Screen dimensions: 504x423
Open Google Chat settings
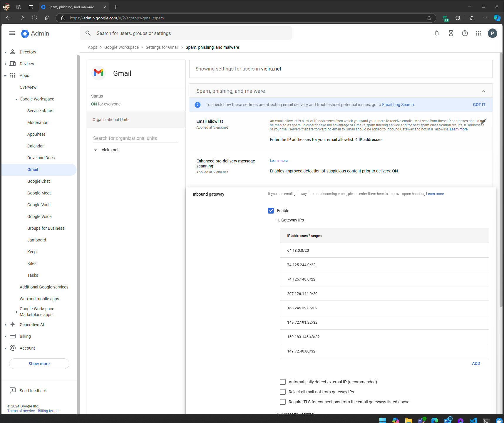point(38,181)
